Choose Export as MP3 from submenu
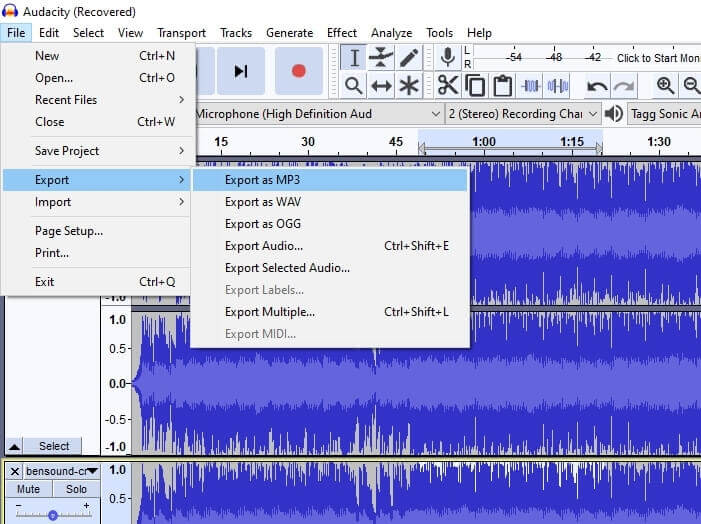Image resolution: width=701 pixels, height=524 pixels. (x=262, y=180)
